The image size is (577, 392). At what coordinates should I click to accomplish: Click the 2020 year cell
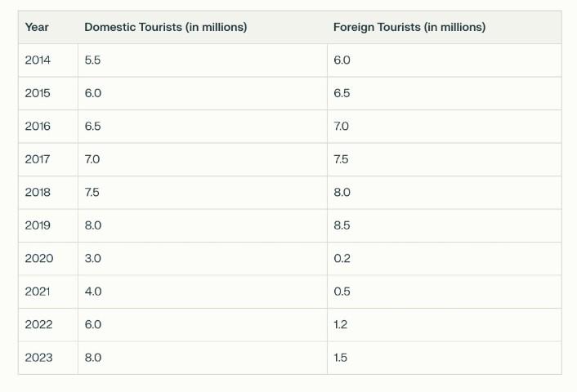point(38,259)
